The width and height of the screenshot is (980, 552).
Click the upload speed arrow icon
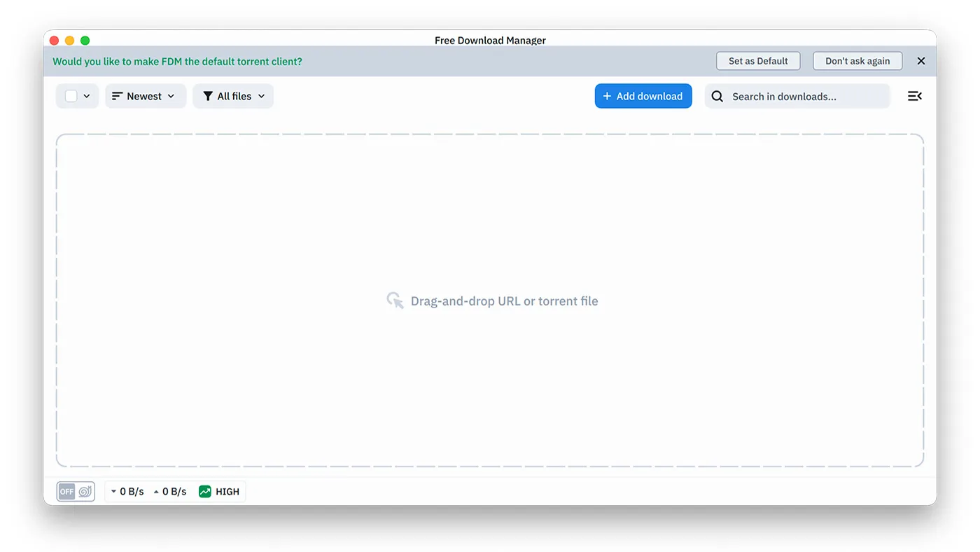pos(156,491)
